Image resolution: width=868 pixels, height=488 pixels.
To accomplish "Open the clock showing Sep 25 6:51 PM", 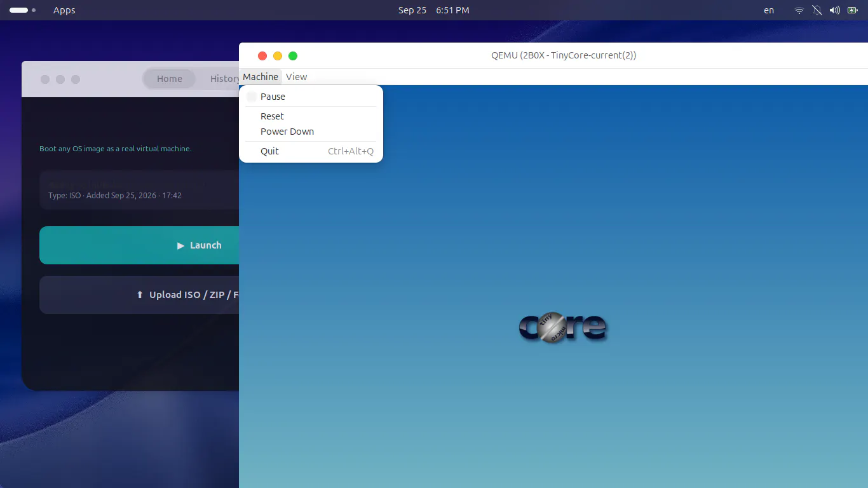I will click(x=434, y=10).
